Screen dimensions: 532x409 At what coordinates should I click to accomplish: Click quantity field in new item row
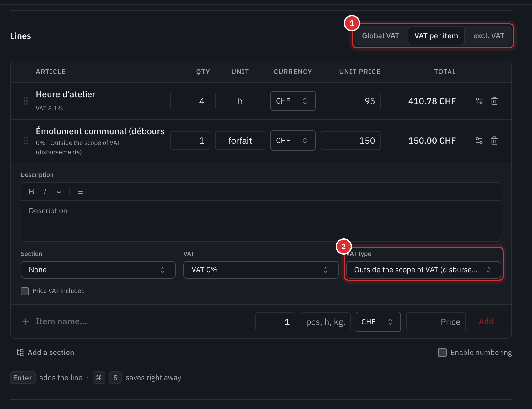coord(275,322)
